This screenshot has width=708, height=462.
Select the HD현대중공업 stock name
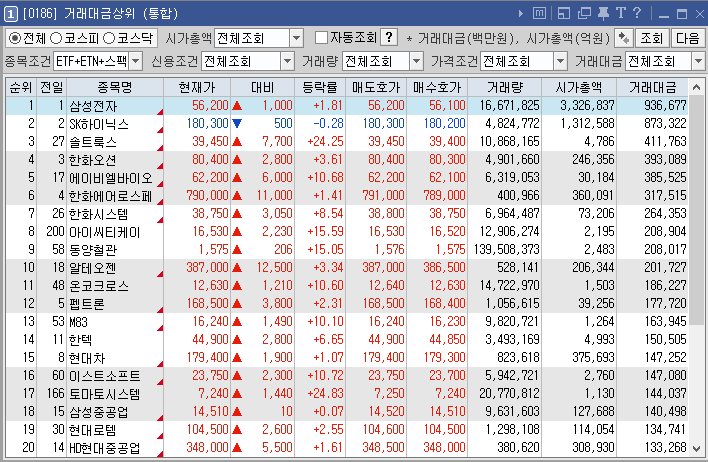(x=104, y=448)
